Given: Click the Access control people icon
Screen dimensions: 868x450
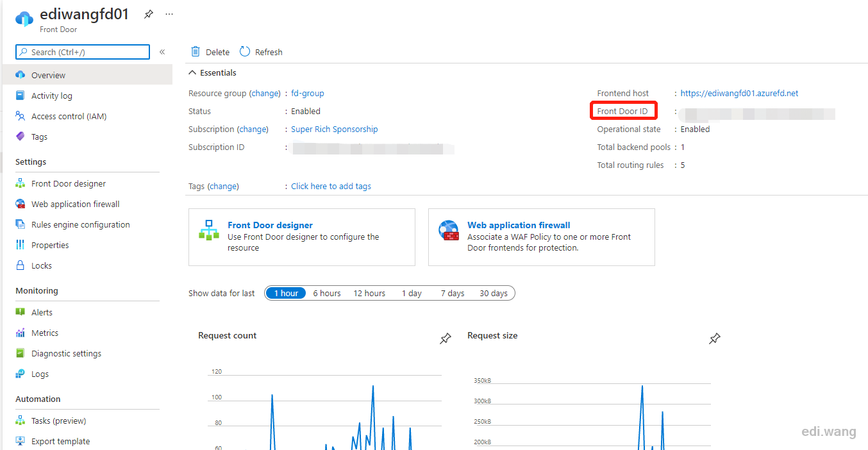Looking at the screenshot, I should 20,116.
